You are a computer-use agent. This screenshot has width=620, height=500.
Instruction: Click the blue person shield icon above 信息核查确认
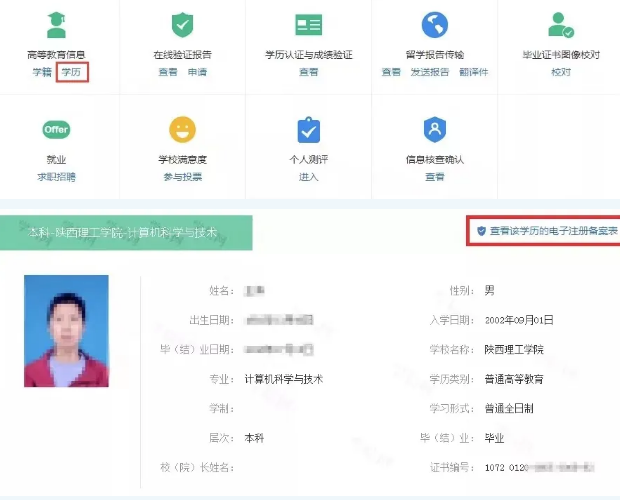435,130
